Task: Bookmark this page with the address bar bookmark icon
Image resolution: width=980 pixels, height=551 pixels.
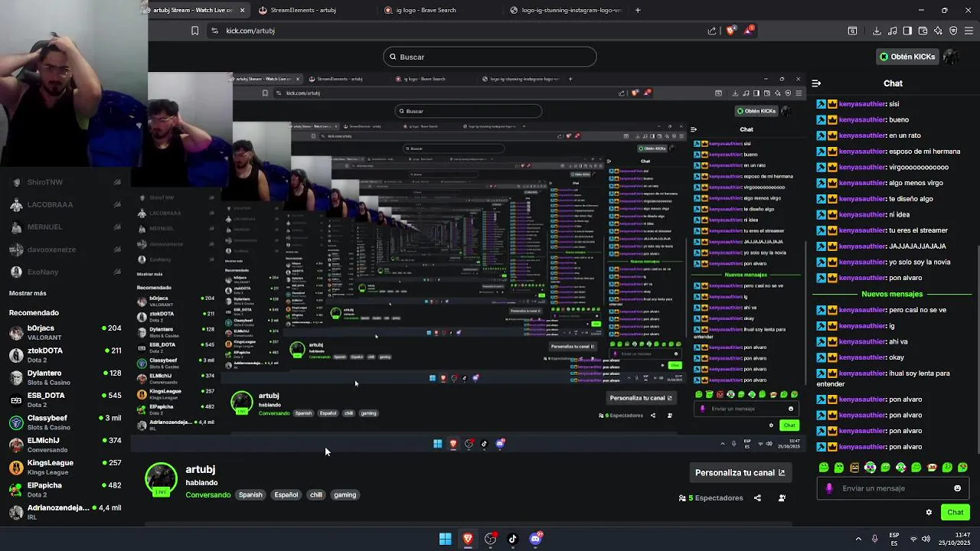Action: tap(194, 31)
